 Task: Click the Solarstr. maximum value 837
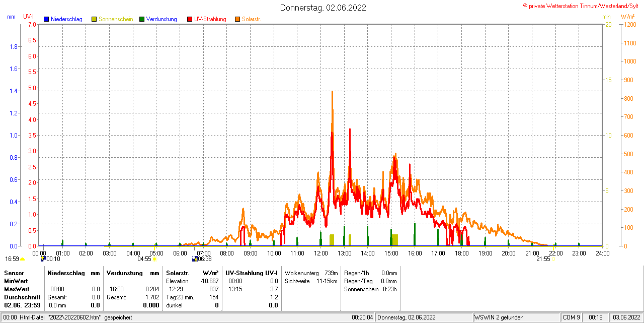(214, 289)
